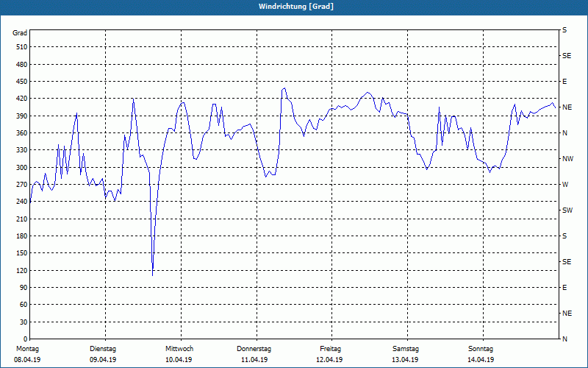This screenshot has width=588, height=368.
Task: Select E compass label on the 450 gridline
Action: click(x=564, y=82)
